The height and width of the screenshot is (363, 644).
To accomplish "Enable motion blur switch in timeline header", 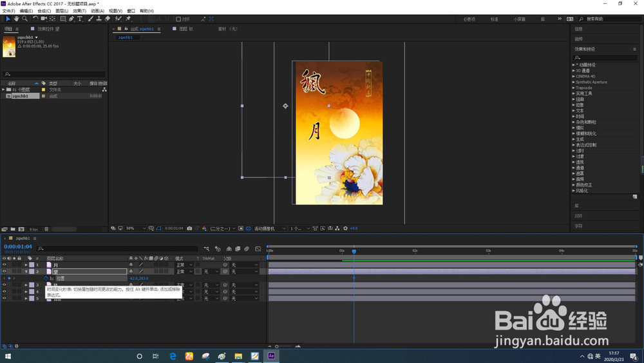I will [247, 249].
